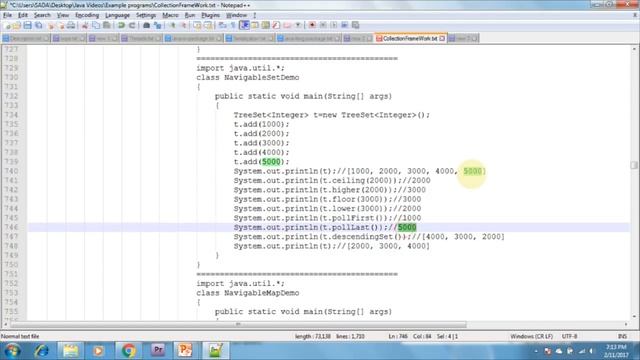
Task: Click the Cut toolbar icon
Action: (x=85, y=25)
